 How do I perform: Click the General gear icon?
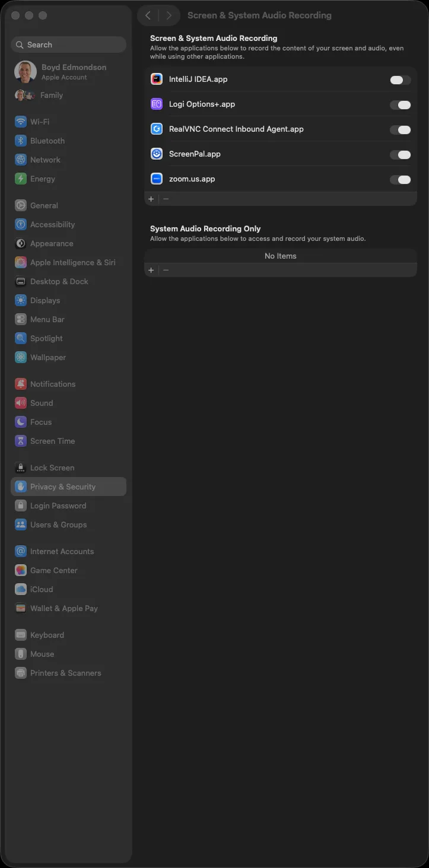point(21,205)
